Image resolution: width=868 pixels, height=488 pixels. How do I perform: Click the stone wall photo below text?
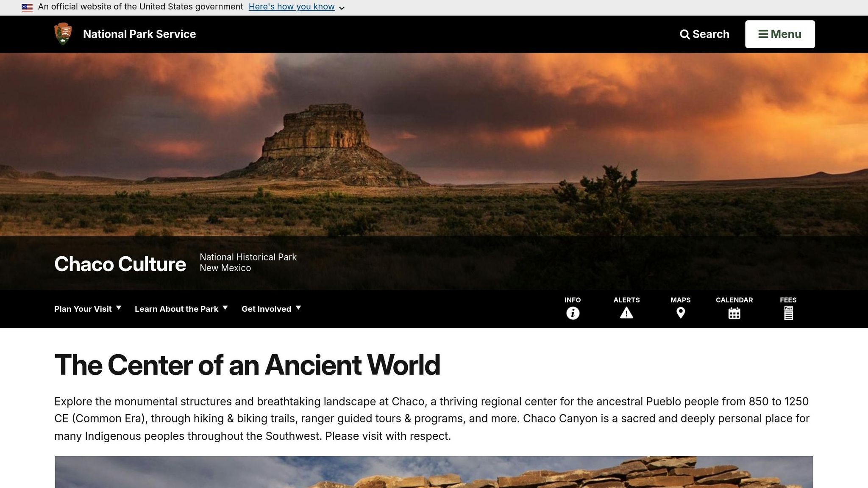434,472
